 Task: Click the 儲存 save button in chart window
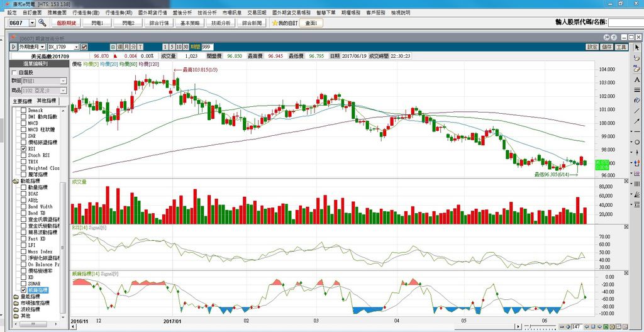click(x=607, y=47)
